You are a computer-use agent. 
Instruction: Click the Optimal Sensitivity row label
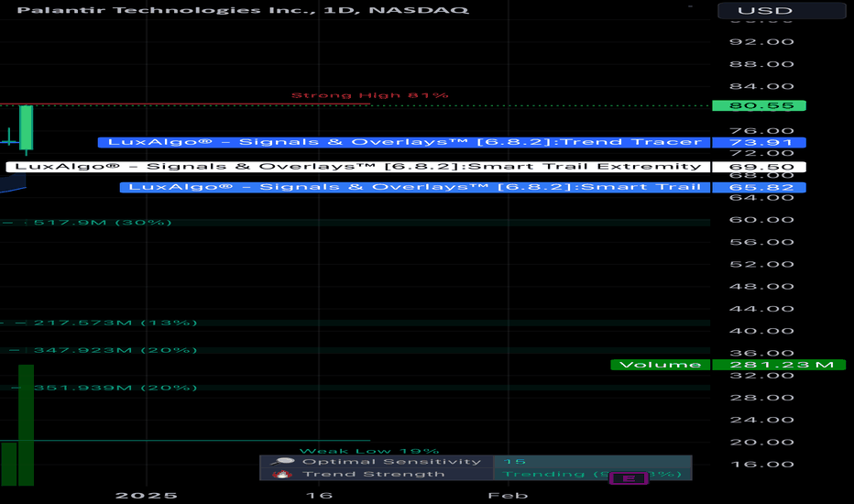click(391, 462)
